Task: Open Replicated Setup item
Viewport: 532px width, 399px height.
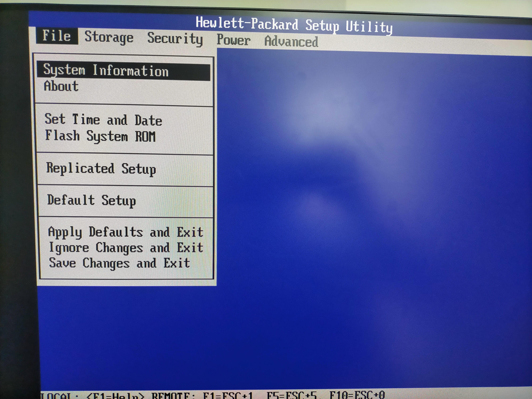Action: pos(101,169)
